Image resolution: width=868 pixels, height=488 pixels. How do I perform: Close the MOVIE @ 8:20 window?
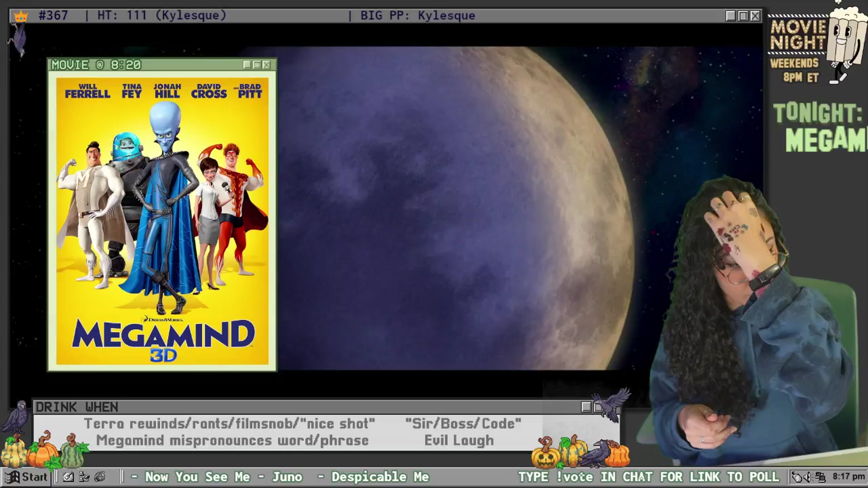coord(267,65)
